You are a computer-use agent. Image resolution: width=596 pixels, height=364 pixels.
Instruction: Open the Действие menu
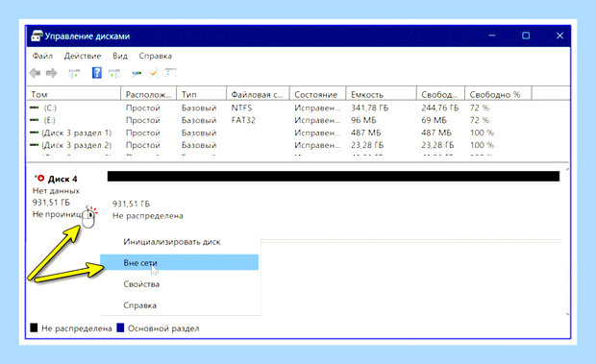[x=83, y=56]
